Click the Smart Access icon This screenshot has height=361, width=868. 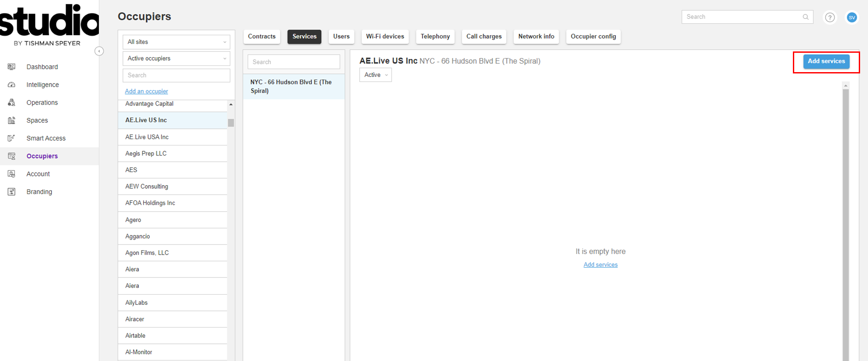click(12, 138)
